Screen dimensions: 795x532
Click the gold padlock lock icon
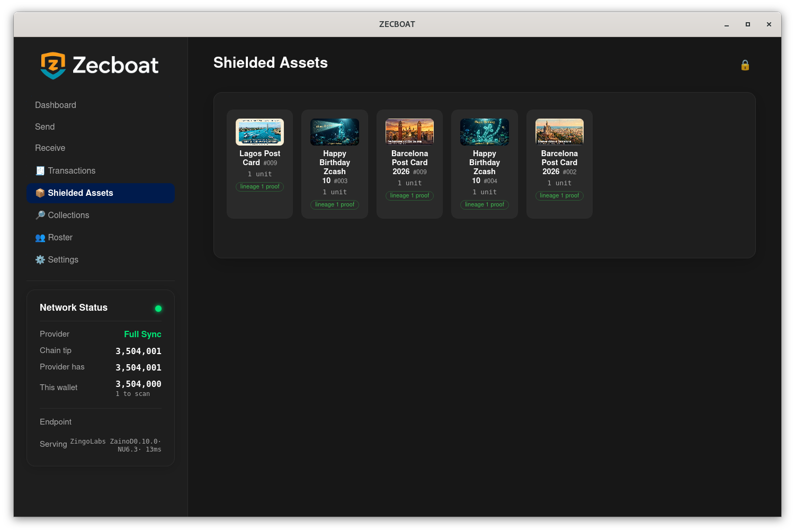(745, 65)
